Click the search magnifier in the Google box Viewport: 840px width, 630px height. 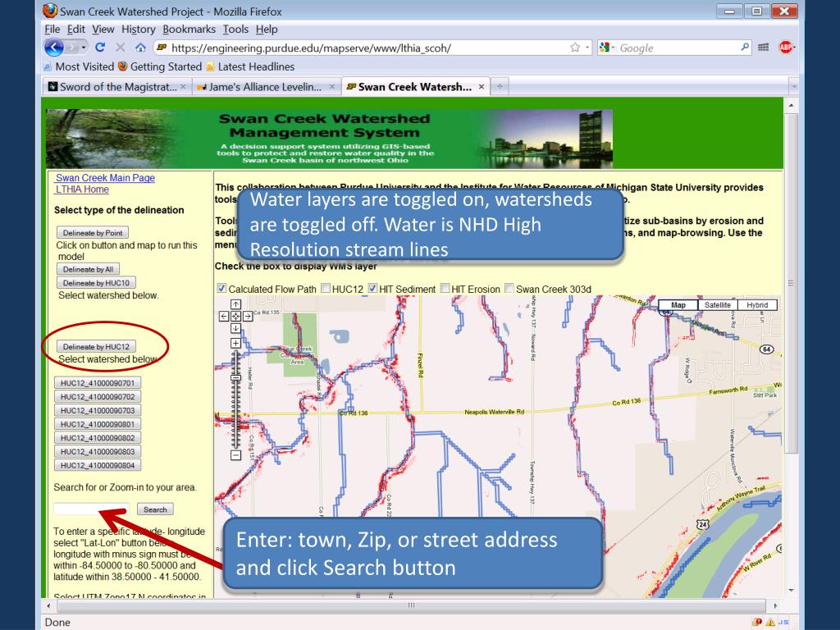(745, 48)
